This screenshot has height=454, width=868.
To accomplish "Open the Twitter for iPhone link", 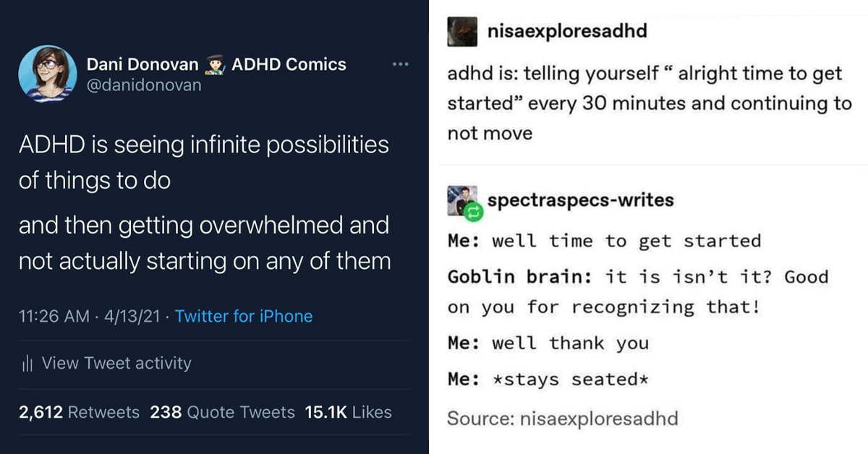I will point(244,317).
